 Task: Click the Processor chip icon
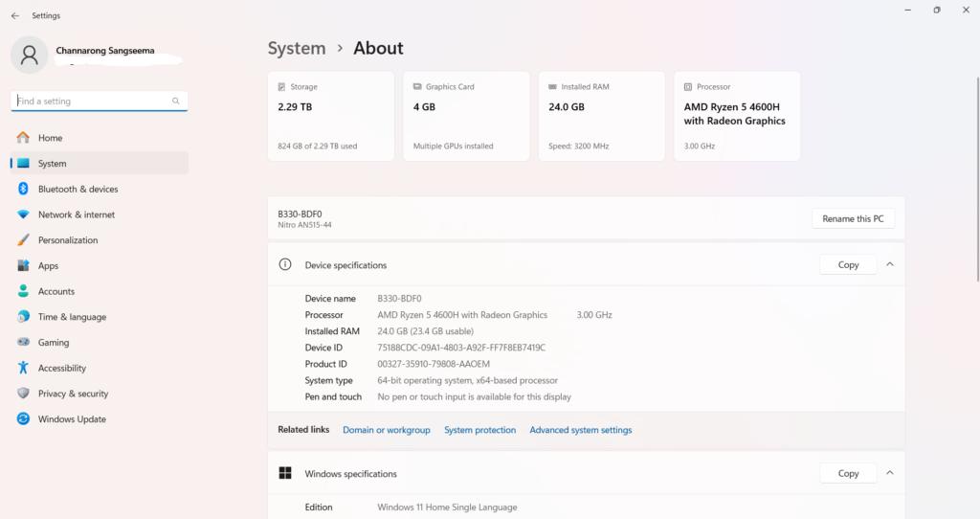(x=687, y=87)
